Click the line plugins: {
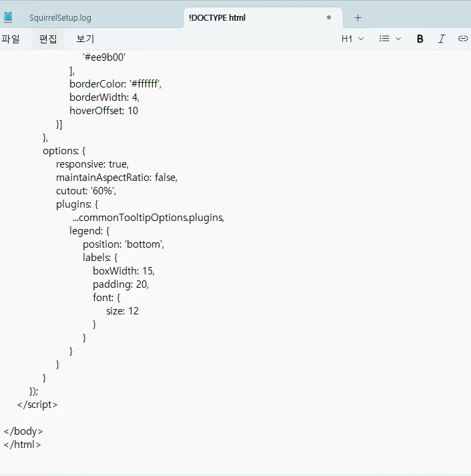Viewport: 471px width, 476px height. tap(77, 204)
